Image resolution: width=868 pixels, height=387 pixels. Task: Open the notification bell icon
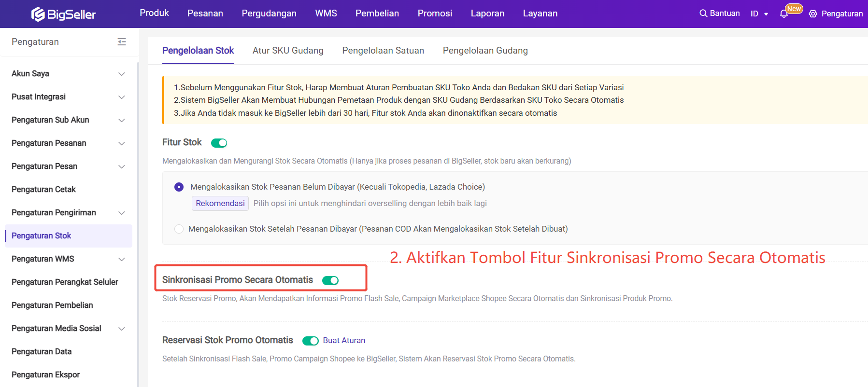[x=784, y=14]
